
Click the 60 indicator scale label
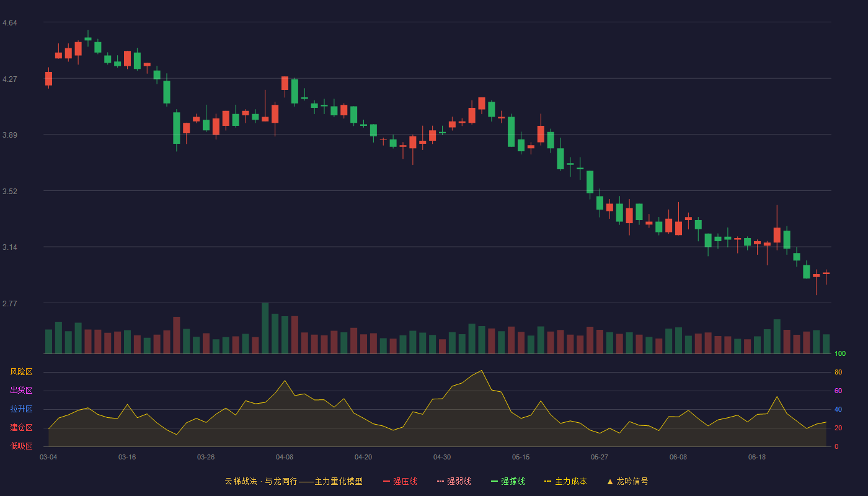click(x=838, y=391)
